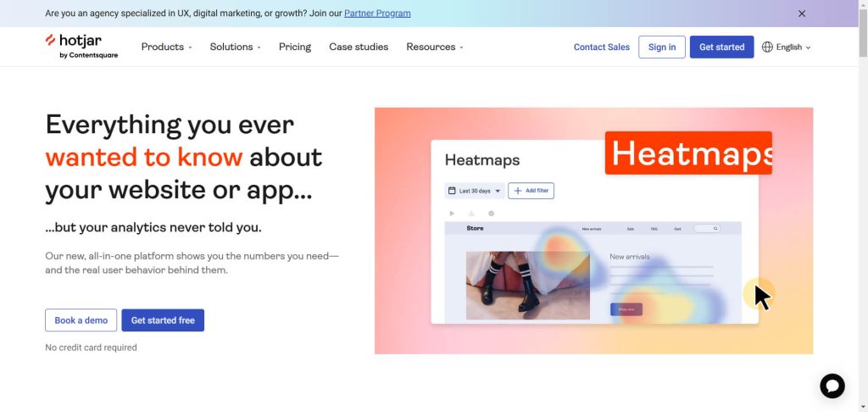Screen dimensions: 868x412
Task: Click the Contact Sales link
Action: [x=602, y=47]
